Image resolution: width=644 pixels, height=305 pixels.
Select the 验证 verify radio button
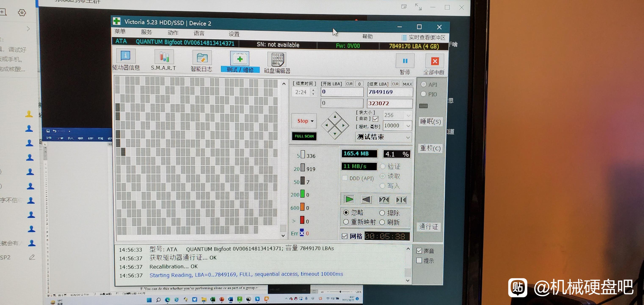coord(382,166)
